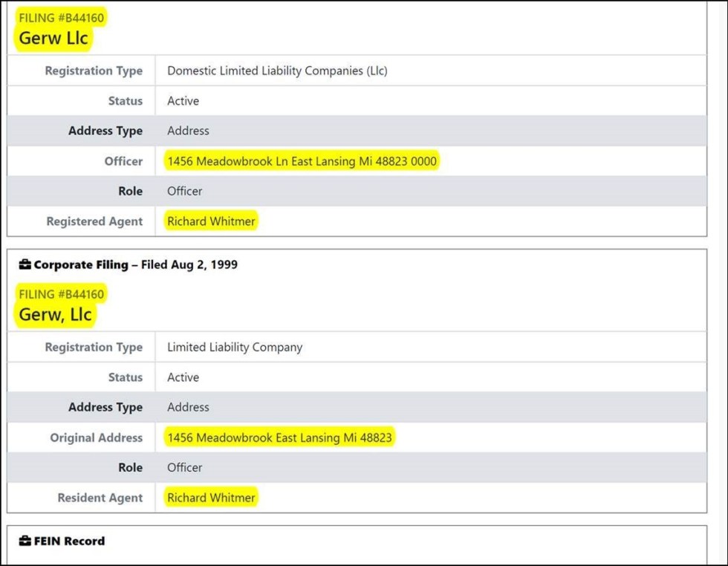Click the Registration Type label in first table
The height and width of the screenshot is (566, 728).
pyautogui.click(x=94, y=71)
